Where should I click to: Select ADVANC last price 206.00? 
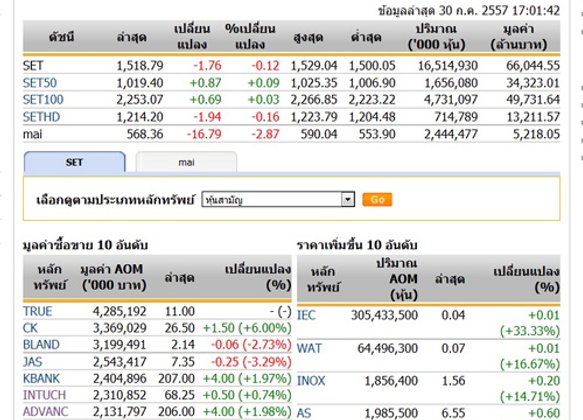(x=177, y=411)
